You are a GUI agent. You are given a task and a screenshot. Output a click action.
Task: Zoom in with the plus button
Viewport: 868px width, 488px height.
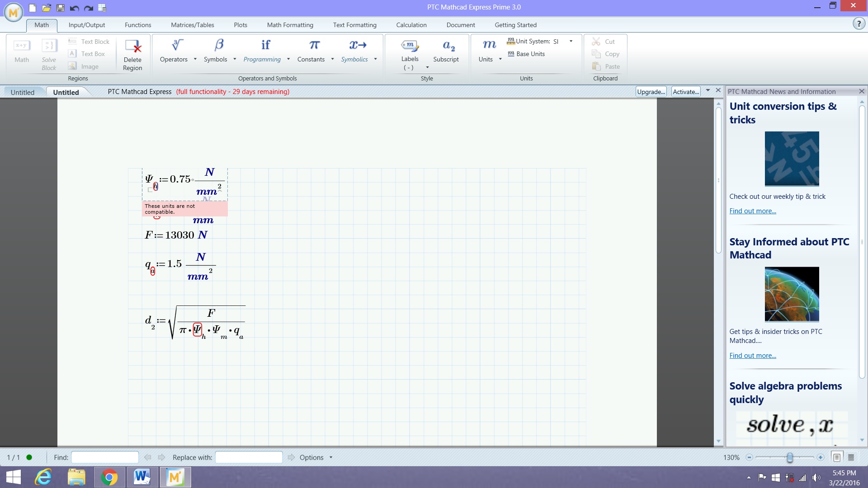click(x=821, y=458)
